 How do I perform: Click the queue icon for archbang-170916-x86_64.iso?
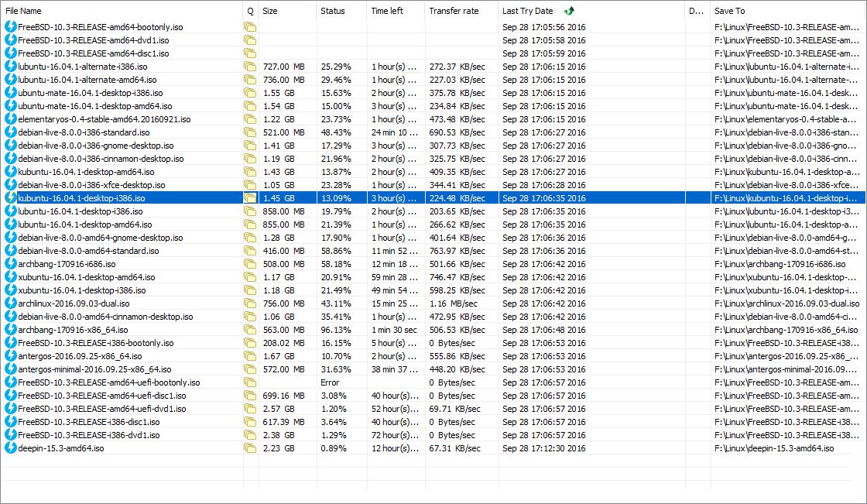pos(250,329)
